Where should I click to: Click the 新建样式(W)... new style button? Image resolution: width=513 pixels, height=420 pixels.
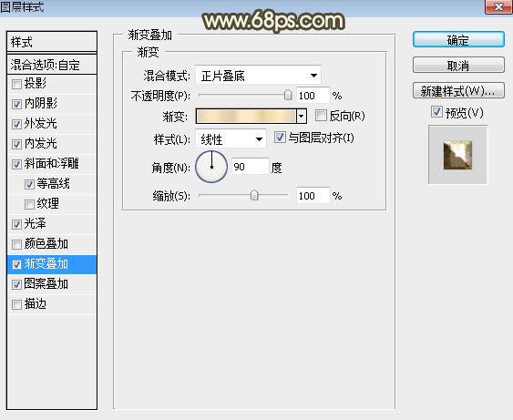[x=458, y=90]
